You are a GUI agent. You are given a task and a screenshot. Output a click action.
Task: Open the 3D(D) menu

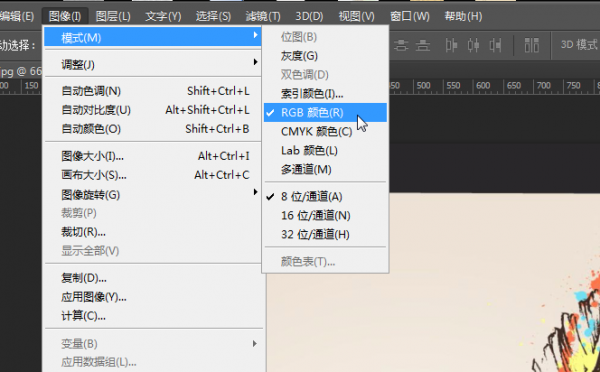(x=309, y=16)
